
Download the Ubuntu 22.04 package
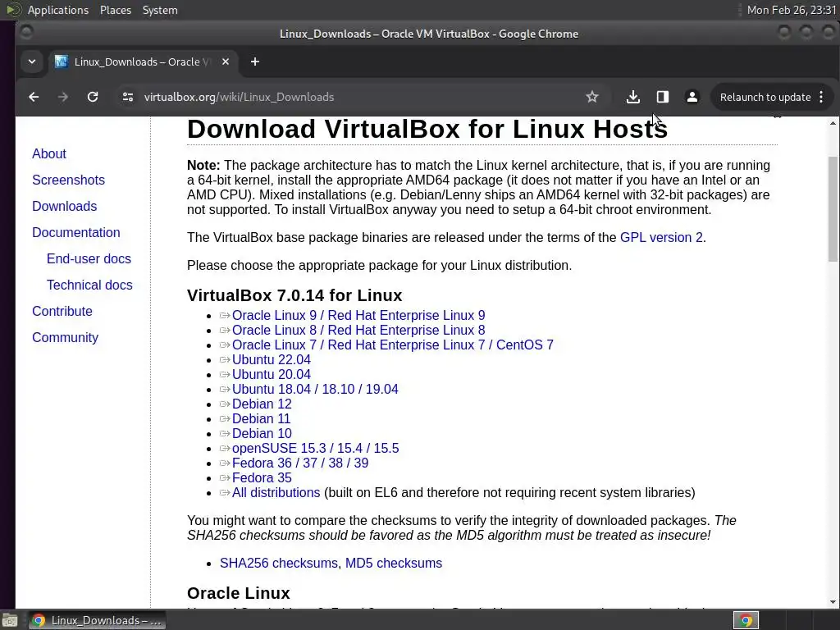click(x=271, y=359)
